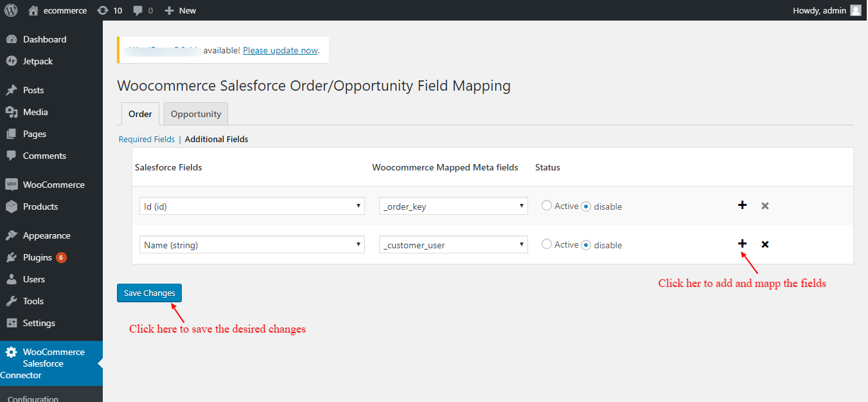This screenshot has height=402, width=868.
Task: Expand the Id (id) Salesforce field dropdown
Action: tap(252, 206)
